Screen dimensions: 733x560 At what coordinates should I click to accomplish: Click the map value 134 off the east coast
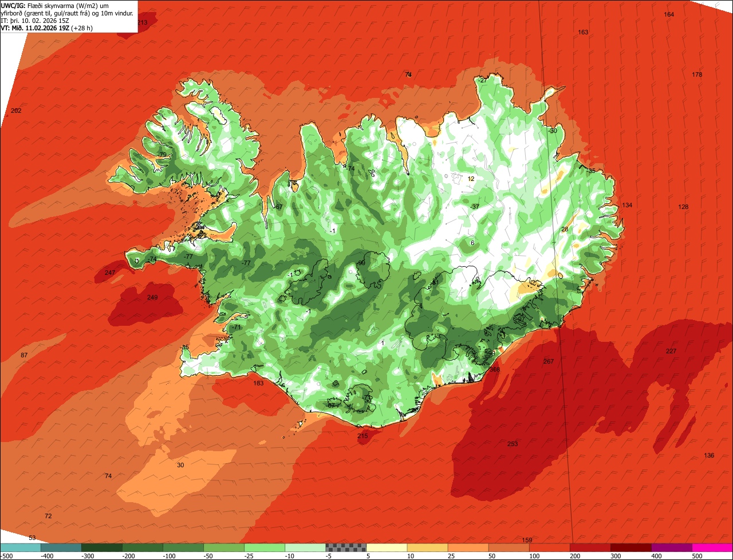tap(628, 206)
